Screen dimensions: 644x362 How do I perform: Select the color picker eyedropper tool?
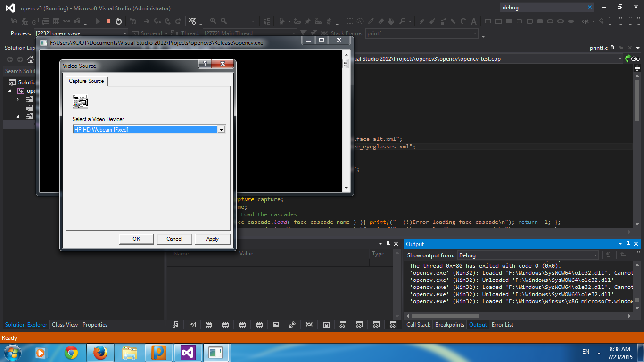coord(371,21)
